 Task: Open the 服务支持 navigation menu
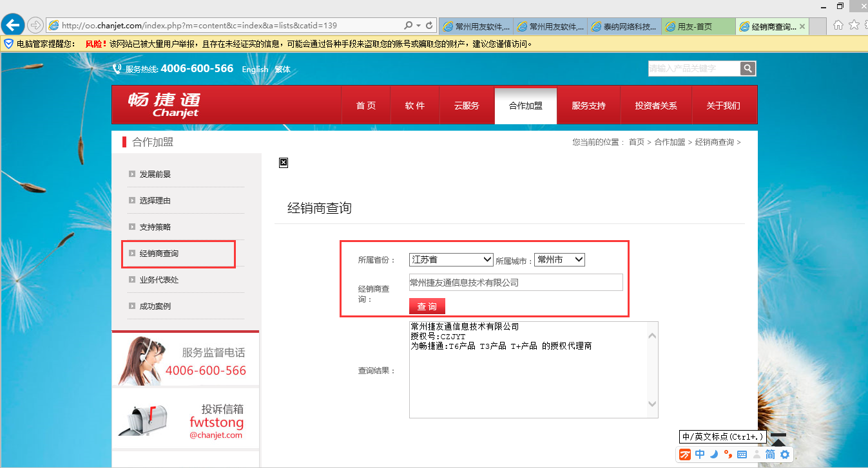point(589,106)
